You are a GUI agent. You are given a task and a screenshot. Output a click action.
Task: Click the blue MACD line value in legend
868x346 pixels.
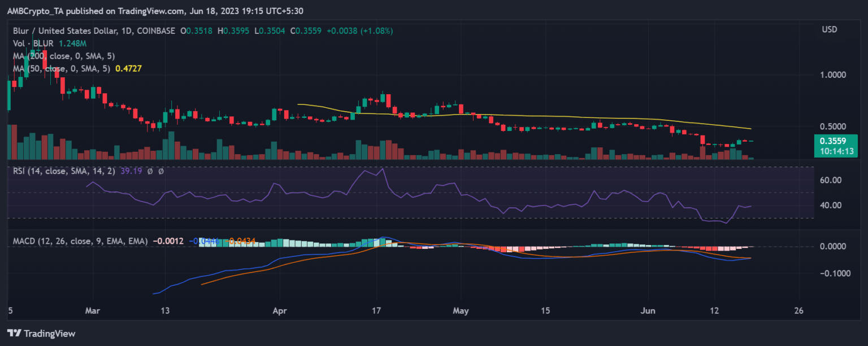pyautogui.click(x=205, y=241)
